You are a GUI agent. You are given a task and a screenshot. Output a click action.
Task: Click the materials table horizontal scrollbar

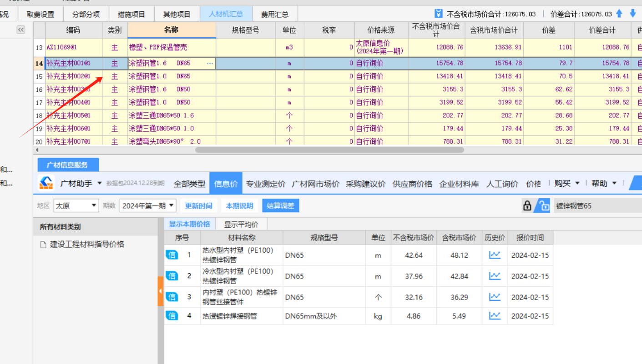(329, 150)
